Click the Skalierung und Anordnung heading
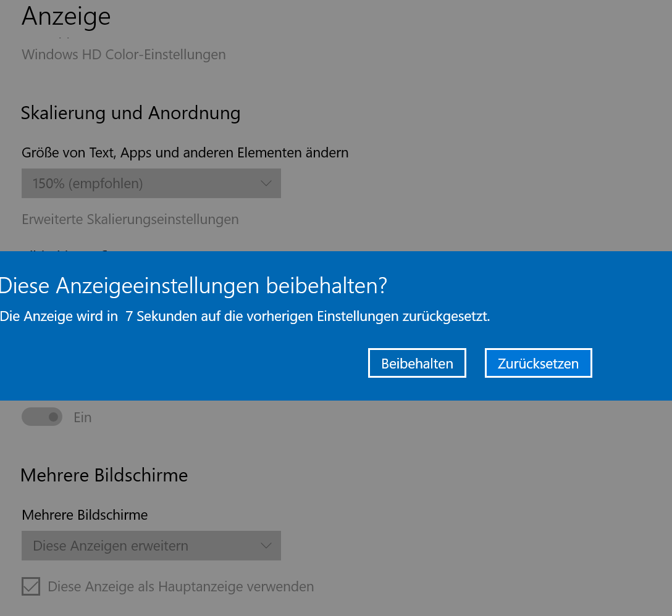 pos(130,114)
